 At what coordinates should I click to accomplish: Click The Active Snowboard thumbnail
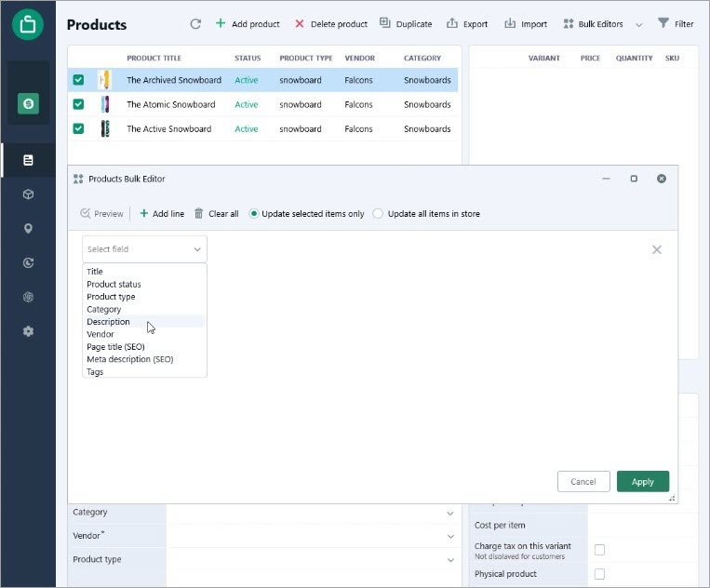(x=105, y=129)
